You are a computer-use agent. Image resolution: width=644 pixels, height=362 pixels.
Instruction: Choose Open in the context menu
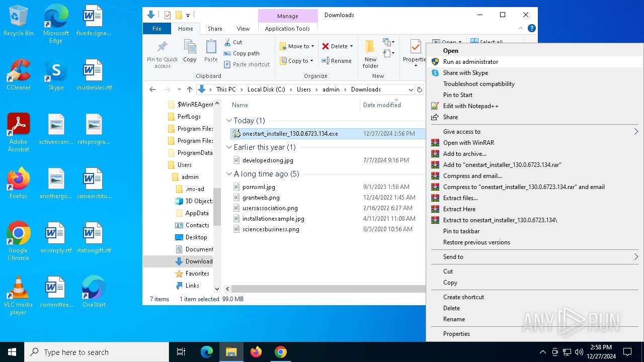pyautogui.click(x=535, y=51)
